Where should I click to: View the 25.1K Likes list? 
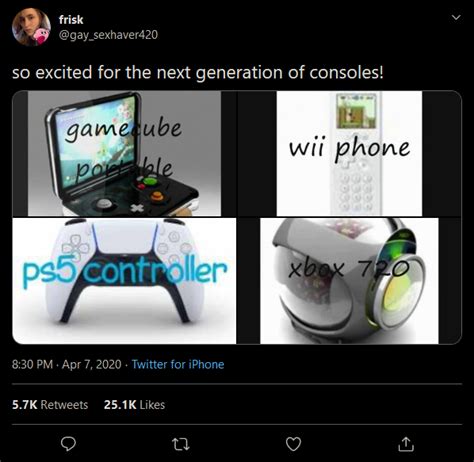click(134, 405)
